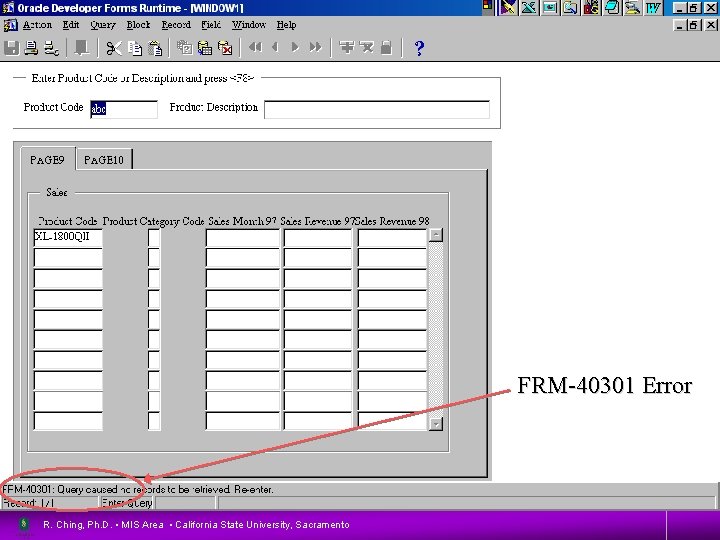Click the Sales grid vertical scrollbar track
Image resolution: width=720 pixels, height=540 pixels.
[x=435, y=329]
